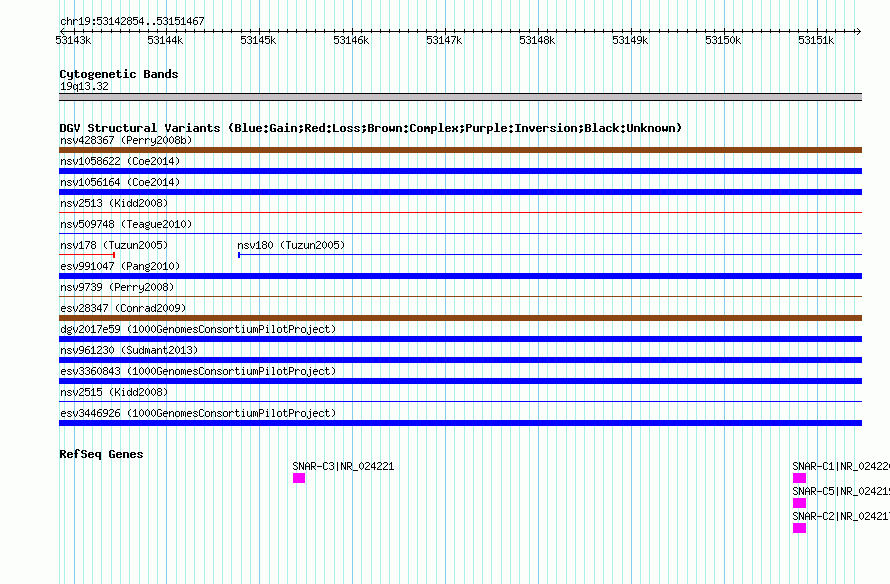This screenshot has height=584, width=890.
Task: Click the thin red nsv2513 loss line
Action: (x=460, y=212)
